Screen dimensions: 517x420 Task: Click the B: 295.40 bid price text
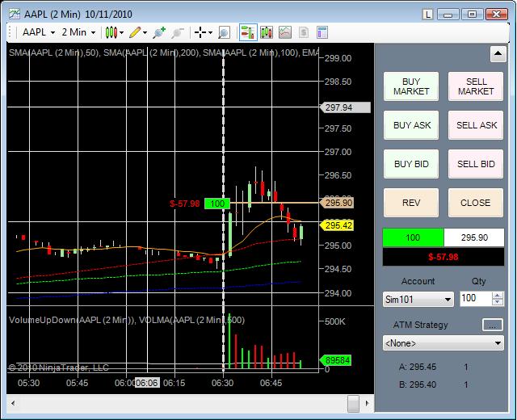pyautogui.click(x=418, y=384)
